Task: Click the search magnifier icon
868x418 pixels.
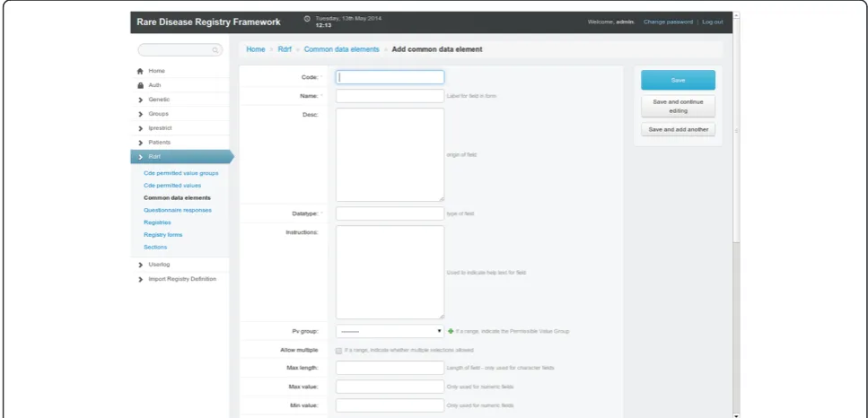Action: click(215, 50)
